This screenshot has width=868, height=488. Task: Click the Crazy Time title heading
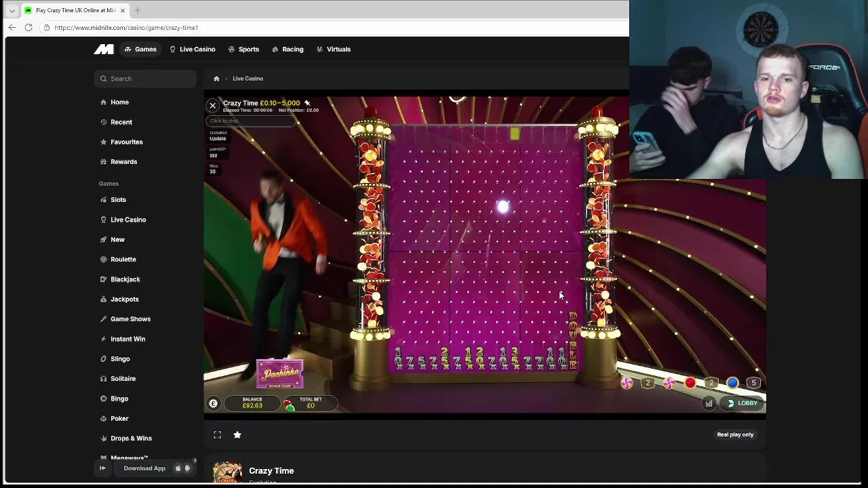click(x=271, y=470)
